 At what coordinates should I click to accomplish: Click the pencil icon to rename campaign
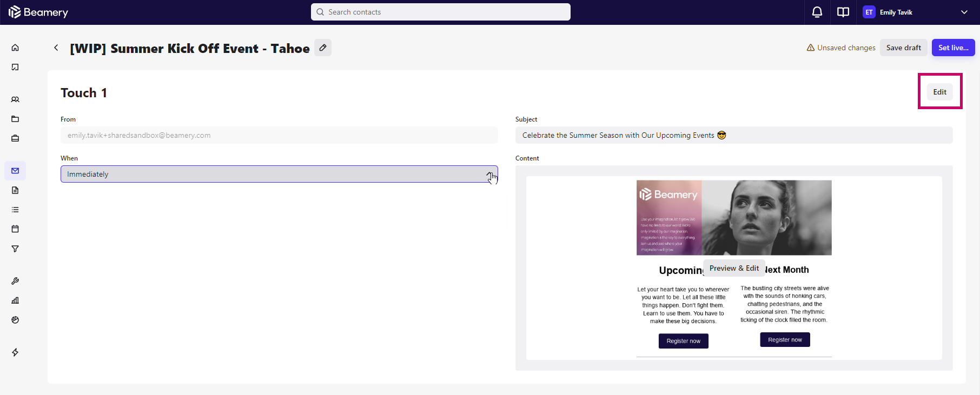coord(323,48)
